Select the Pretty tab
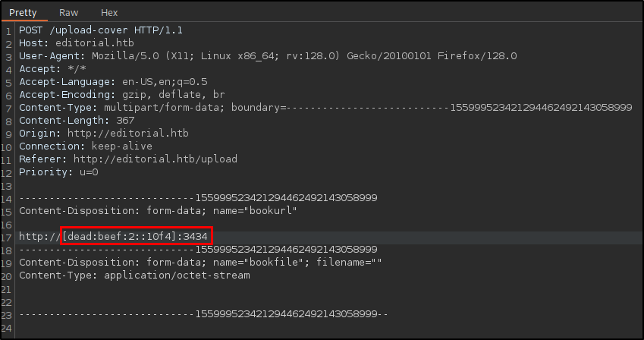Screen dimensions: 644x340 coord(23,13)
